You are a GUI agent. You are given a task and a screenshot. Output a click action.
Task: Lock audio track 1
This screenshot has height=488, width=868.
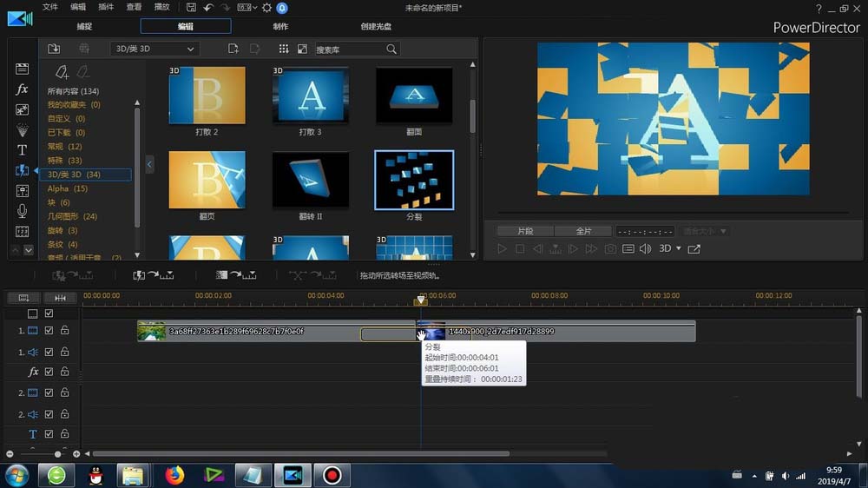coord(65,352)
